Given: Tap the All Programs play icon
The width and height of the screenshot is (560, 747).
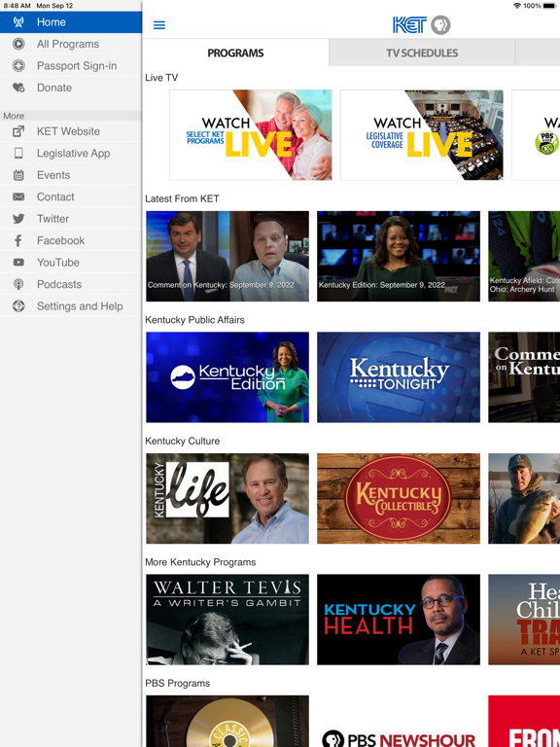Looking at the screenshot, I should [x=18, y=44].
